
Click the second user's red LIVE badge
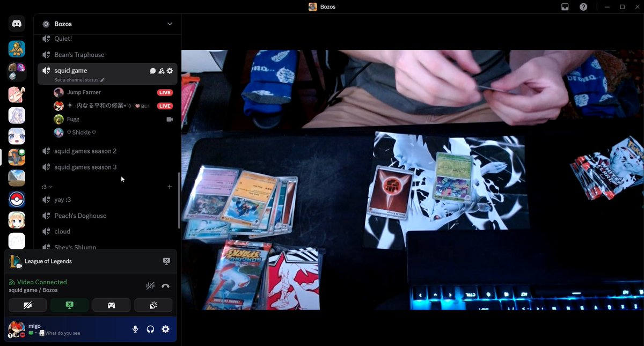pos(165,106)
